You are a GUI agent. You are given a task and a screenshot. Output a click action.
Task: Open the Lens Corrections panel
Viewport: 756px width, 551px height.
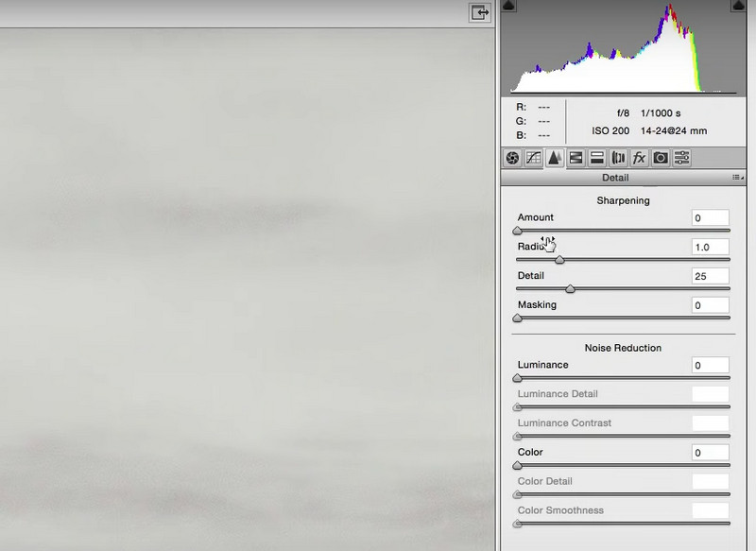(619, 158)
